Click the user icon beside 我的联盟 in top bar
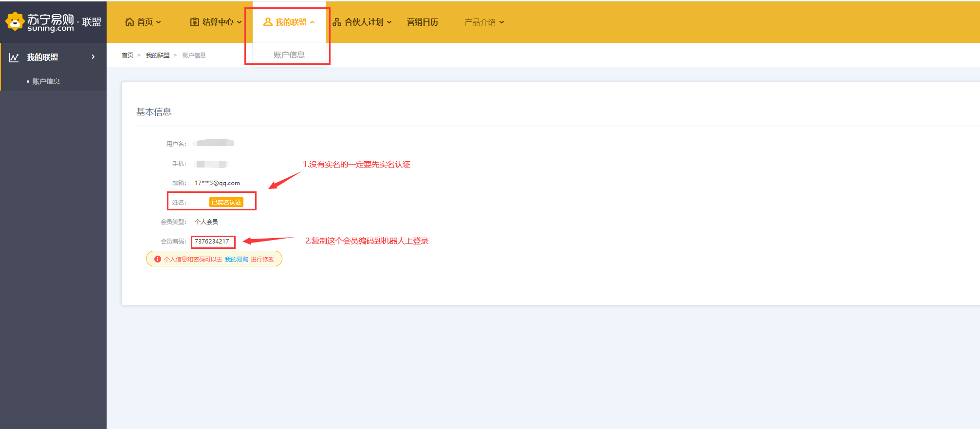Image resolution: width=980 pixels, height=429 pixels. pyautogui.click(x=268, y=22)
